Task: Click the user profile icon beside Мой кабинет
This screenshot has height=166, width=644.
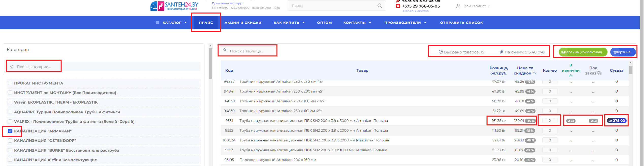Action: click(x=458, y=6)
